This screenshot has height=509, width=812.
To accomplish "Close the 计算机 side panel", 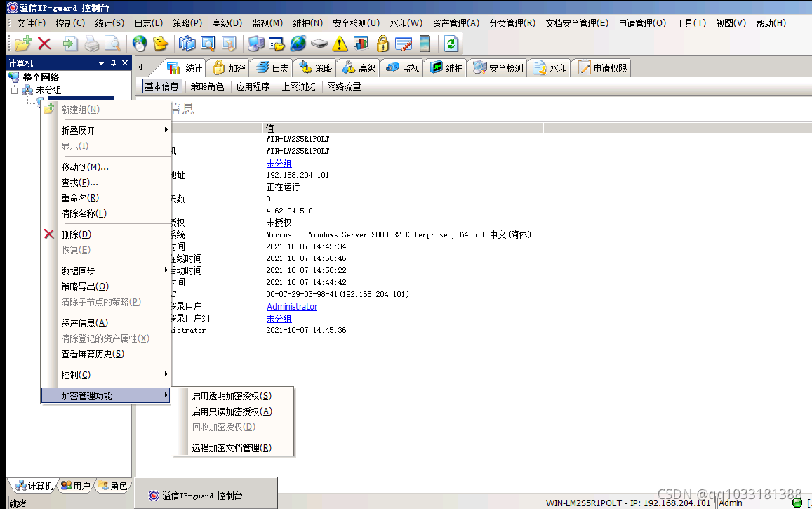I will (125, 63).
